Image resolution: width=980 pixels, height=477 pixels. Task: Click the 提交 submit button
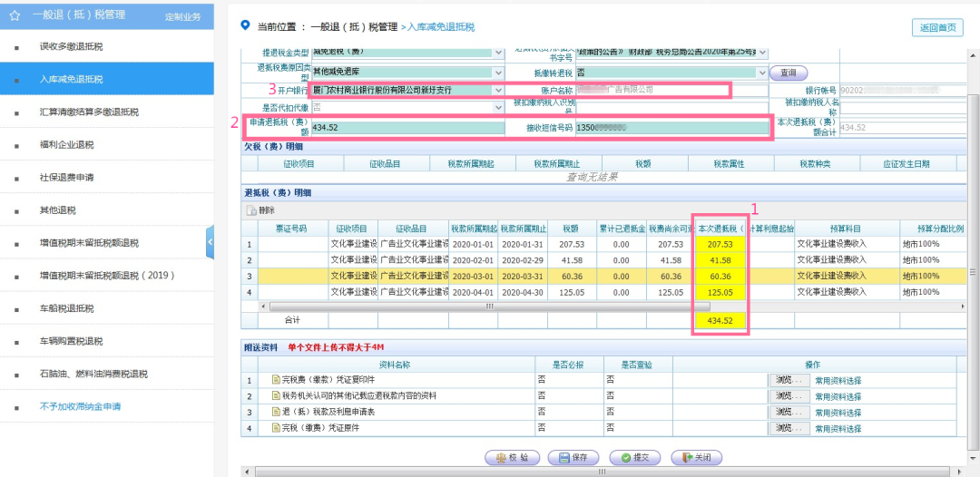pos(634,458)
